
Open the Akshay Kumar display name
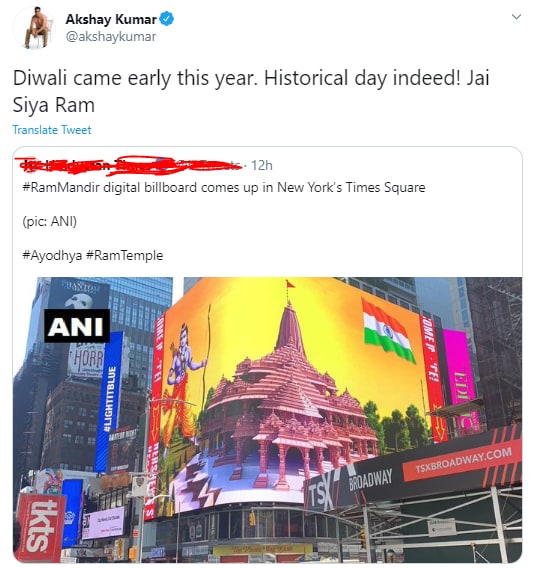click(111, 19)
